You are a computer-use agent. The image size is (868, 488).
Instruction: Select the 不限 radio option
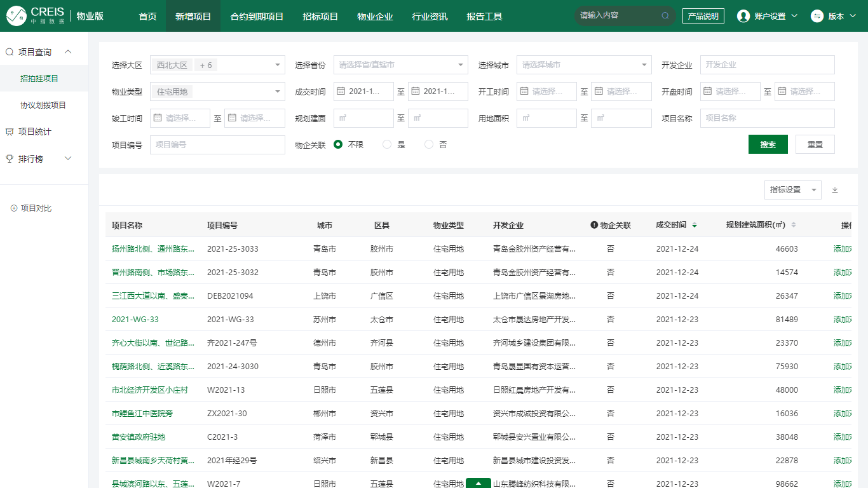tap(338, 144)
